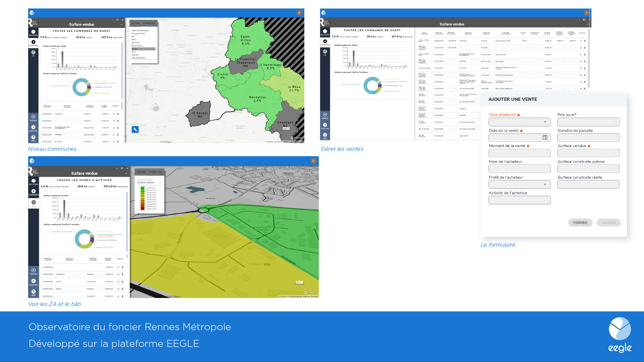Open the Aide help icon in ZA et bâti screenshot
Image resolution: width=644 pixels, height=362 pixels.
coord(34,292)
